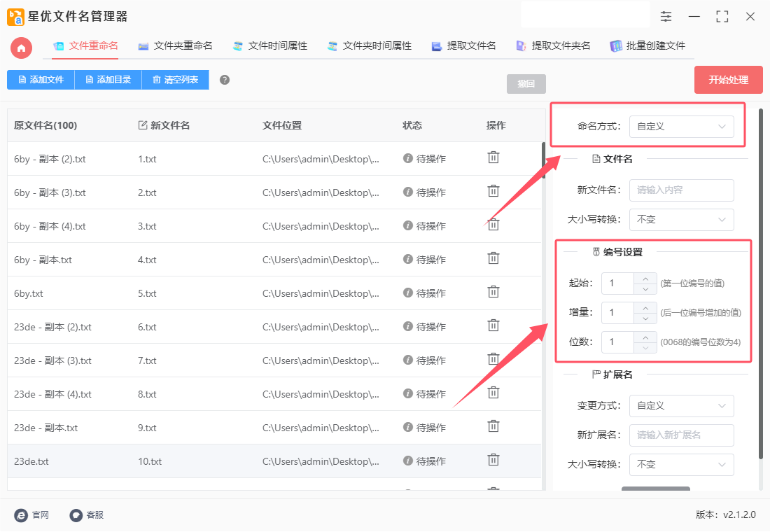Click the 新扩展名 input field
This screenshot has width=770, height=532.
pyautogui.click(x=681, y=435)
